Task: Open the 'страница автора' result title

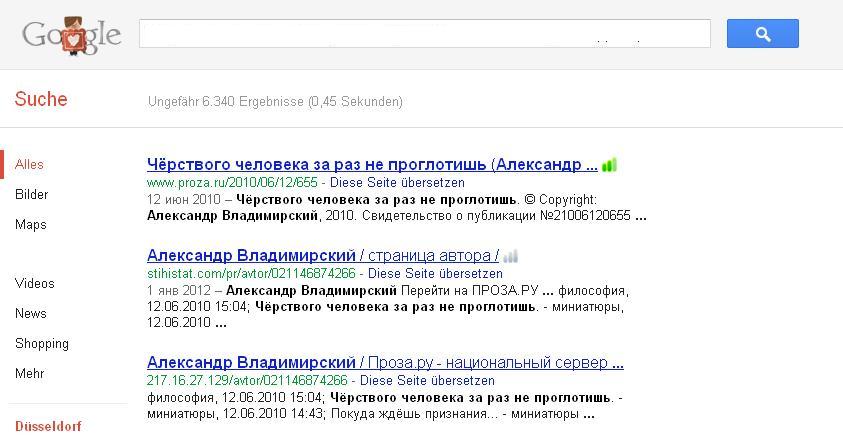Action: click(x=322, y=255)
